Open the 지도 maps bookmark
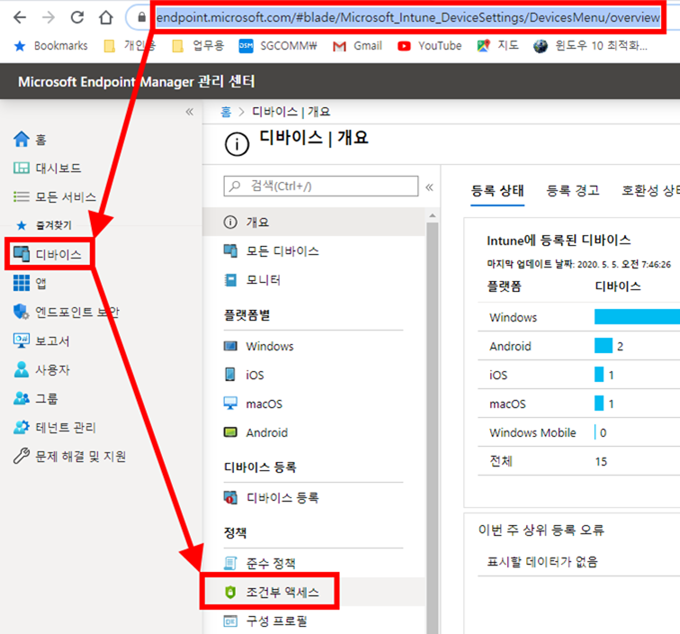Image resolution: width=680 pixels, height=634 pixels. (x=497, y=46)
